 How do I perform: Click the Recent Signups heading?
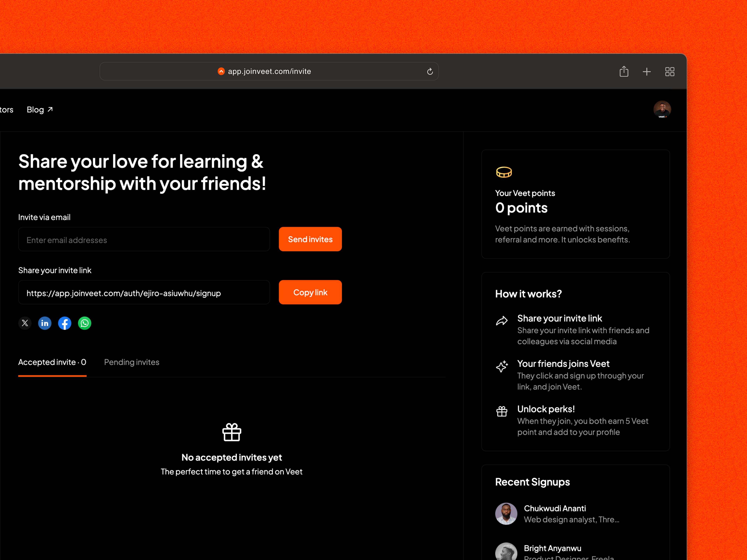point(532,482)
